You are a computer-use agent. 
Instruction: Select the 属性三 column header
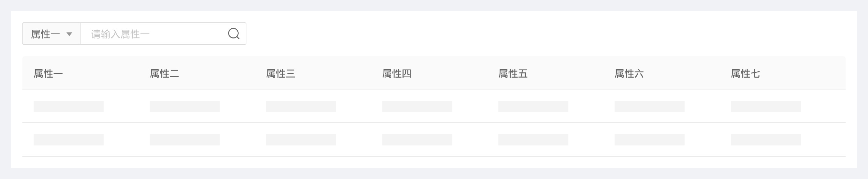(x=281, y=74)
